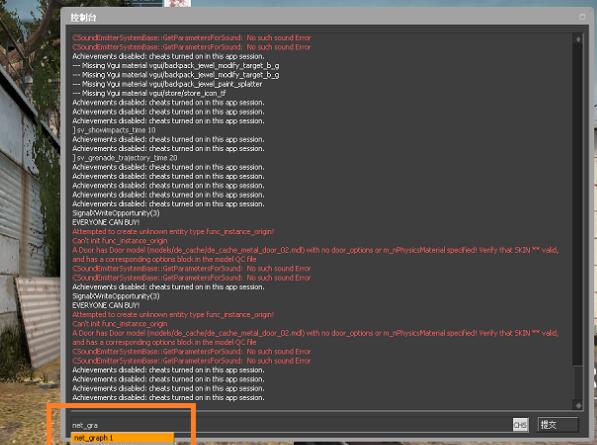Image resolution: width=597 pixels, height=445 pixels.
Task: Click the console output scrollbar thumb
Action: coord(578,204)
